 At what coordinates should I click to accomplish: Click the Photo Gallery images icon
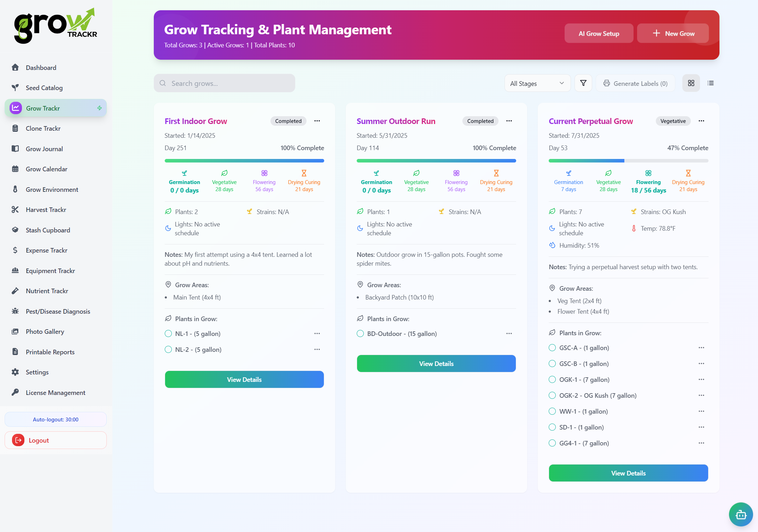point(15,331)
